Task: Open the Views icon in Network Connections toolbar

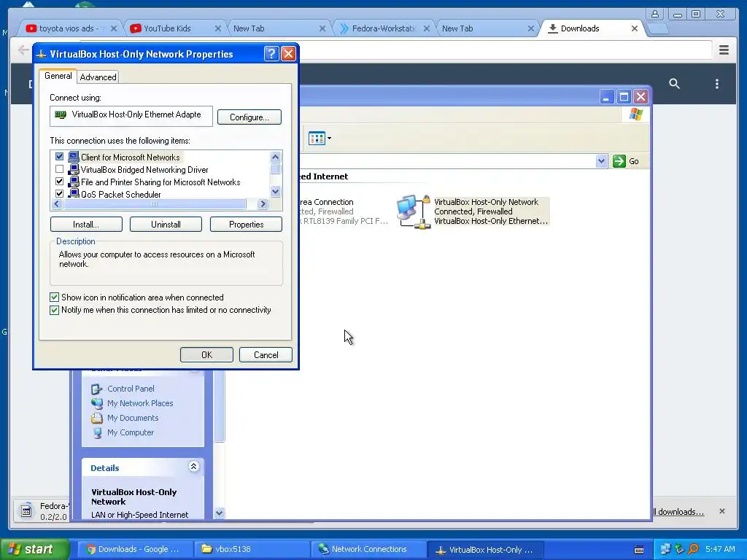Action: tap(317, 139)
